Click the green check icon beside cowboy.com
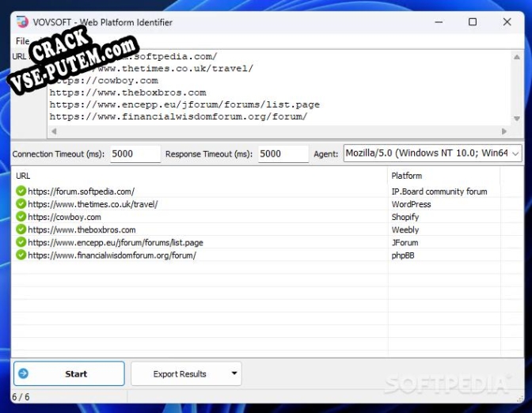 point(21,217)
